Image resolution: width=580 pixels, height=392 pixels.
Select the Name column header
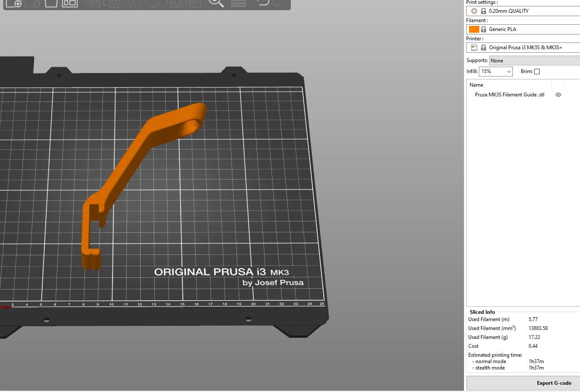[476, 85]
